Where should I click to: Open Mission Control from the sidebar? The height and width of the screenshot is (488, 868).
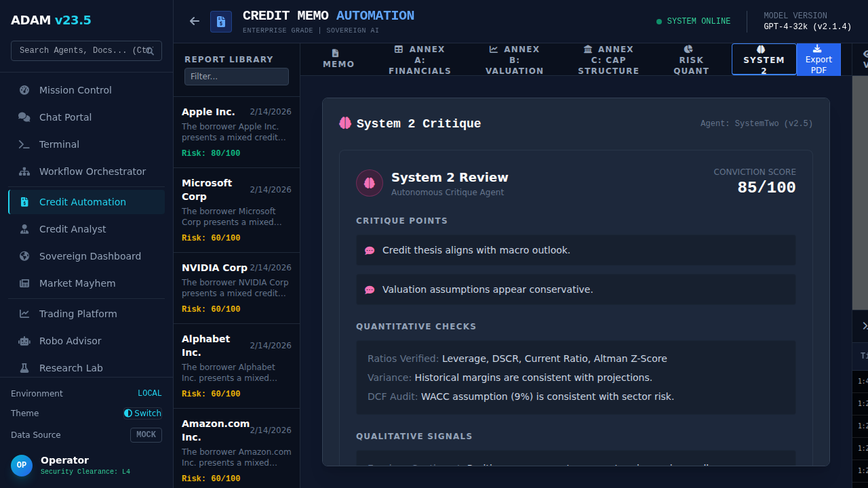point(75,90)
